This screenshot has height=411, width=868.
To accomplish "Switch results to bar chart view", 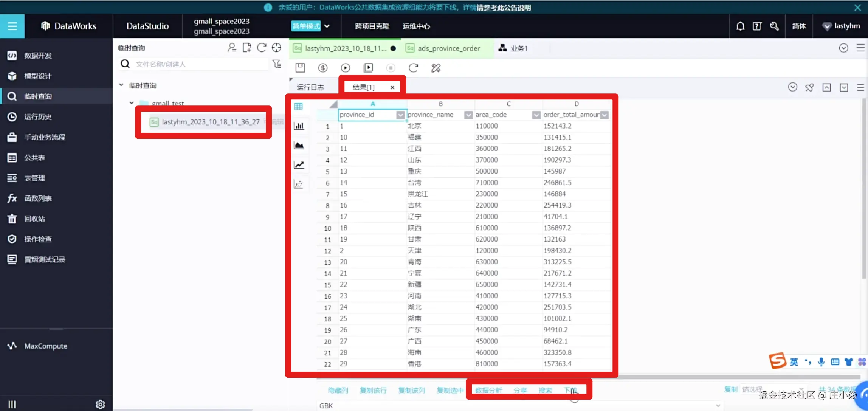I will (299, 126).
